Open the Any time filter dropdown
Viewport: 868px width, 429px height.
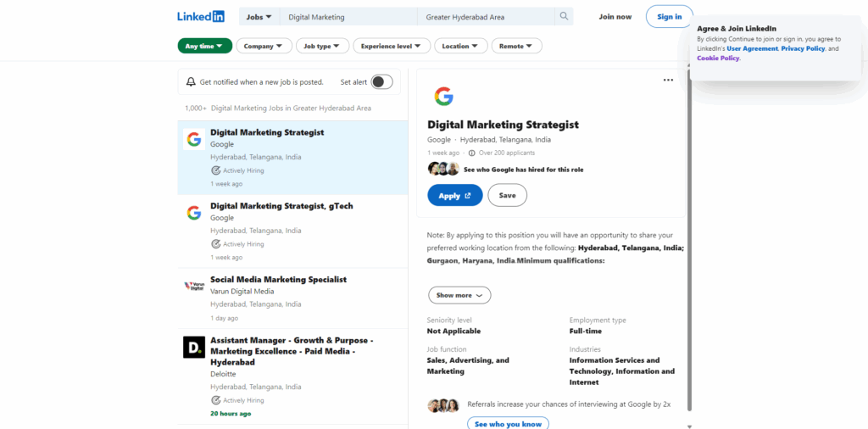point(204,46)
